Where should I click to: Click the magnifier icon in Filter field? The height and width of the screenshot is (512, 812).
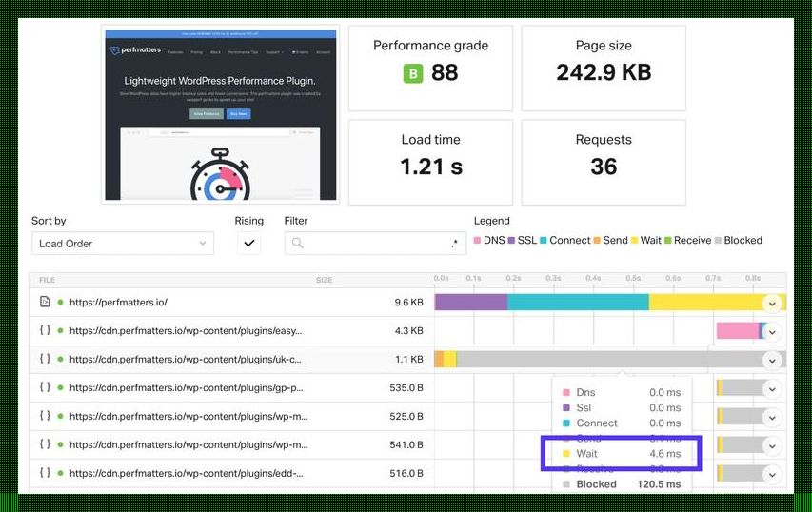tap(297, 243)
